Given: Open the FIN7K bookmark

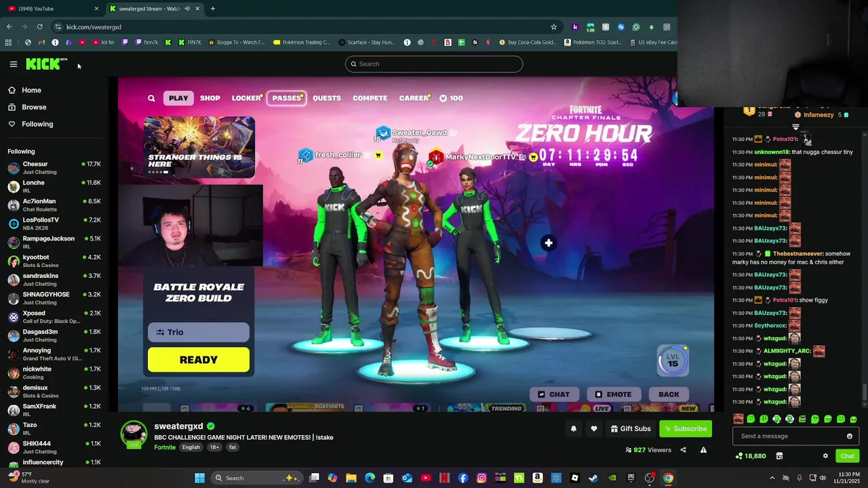Looking at the screenshot, I should click(190, 42).
